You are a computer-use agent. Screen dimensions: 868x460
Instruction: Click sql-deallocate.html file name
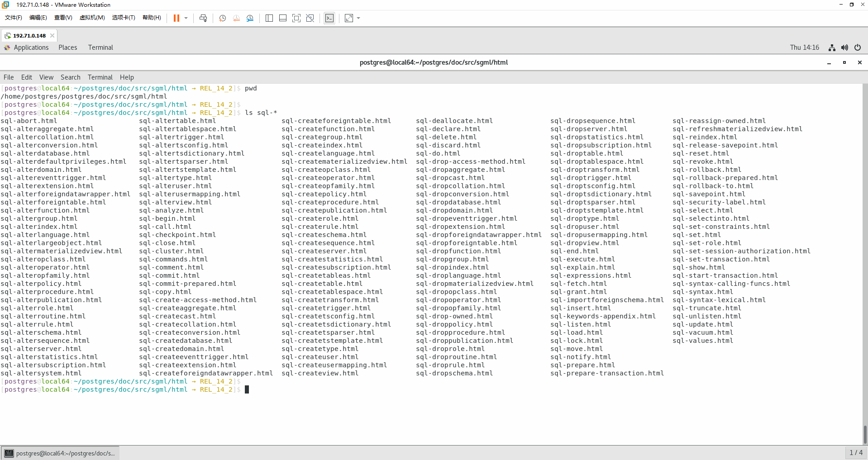(x=454, y=121)
